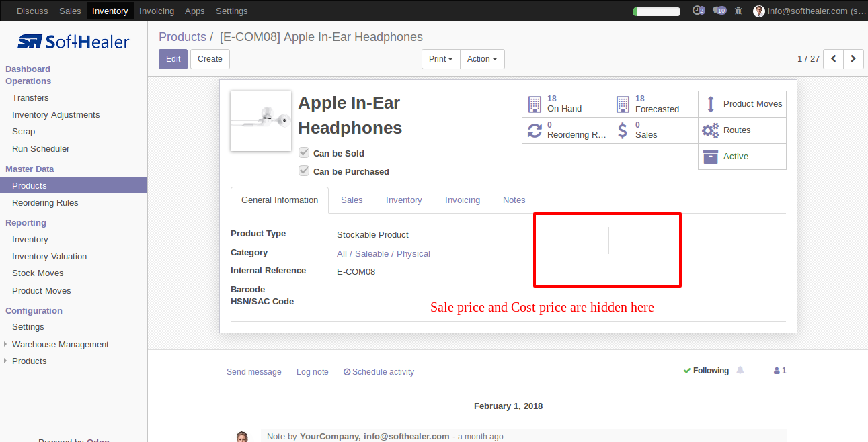Open the Sales top menu
868x442 pixels.
pos(70,11)
